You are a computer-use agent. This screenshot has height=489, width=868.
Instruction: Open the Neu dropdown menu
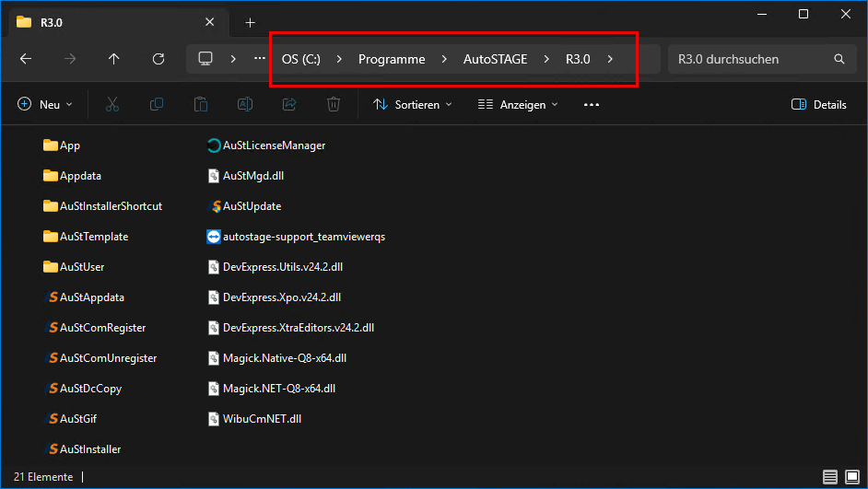45,105
